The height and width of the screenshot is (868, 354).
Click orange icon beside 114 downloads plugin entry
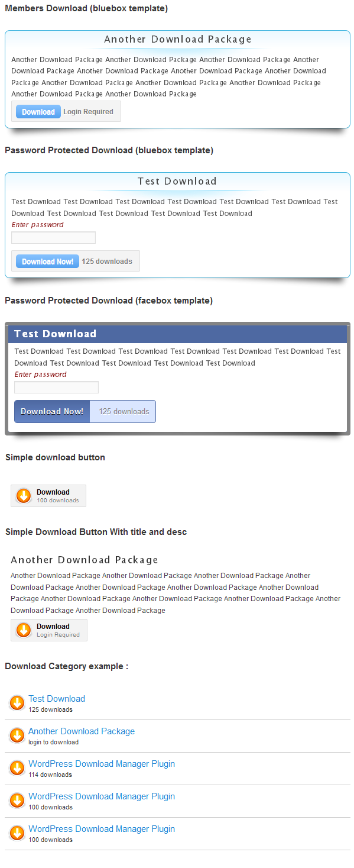[x=17, y=768]
